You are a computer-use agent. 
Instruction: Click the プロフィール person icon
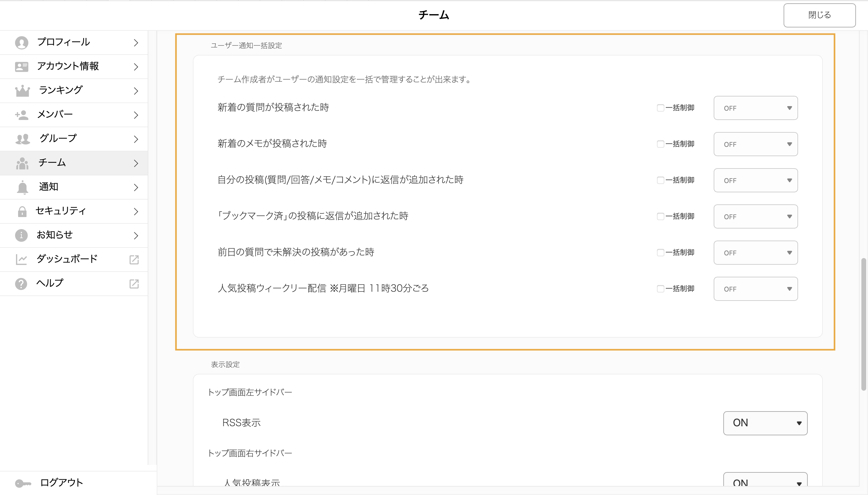pyautogui.click(x=22, y=43)
